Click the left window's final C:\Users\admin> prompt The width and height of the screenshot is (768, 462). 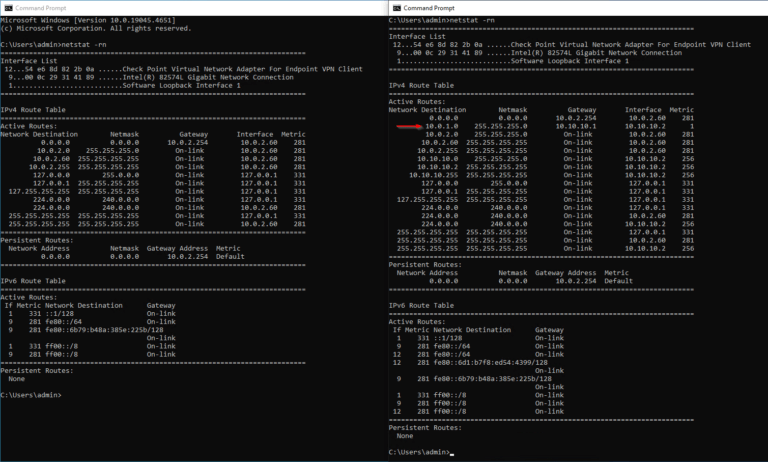(x=31, y=395)
